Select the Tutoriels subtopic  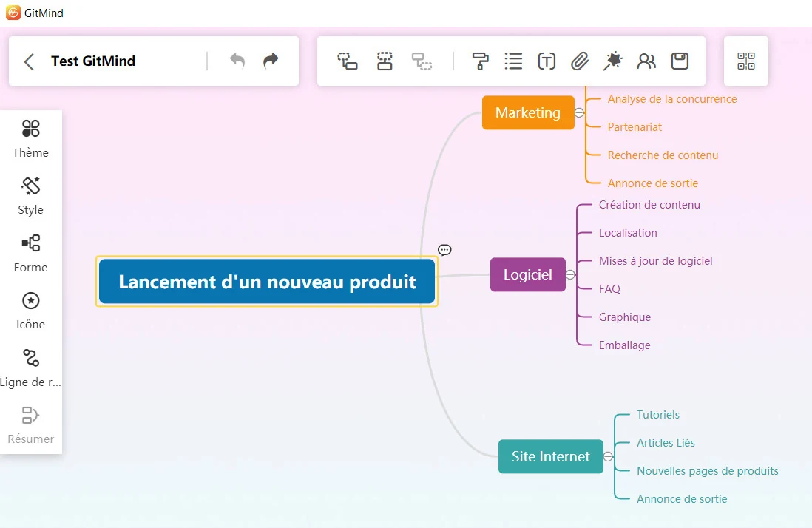[658, 415]
